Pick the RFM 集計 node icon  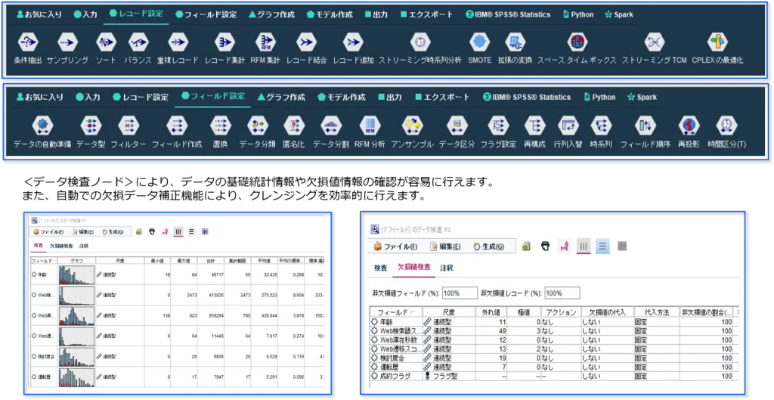266,42
